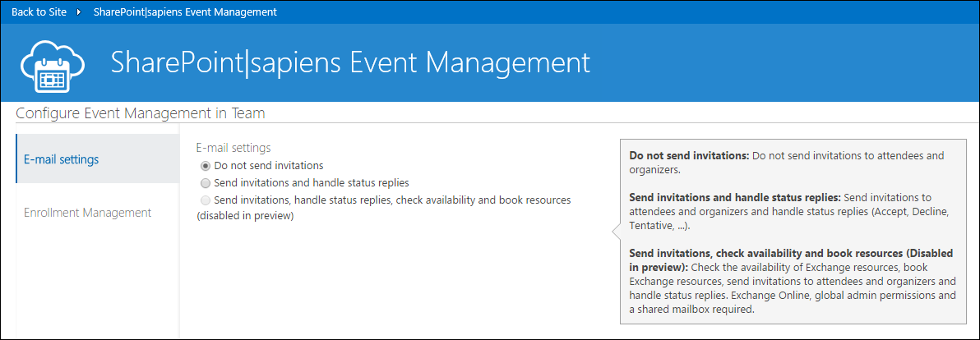Screen dimensions: 980x340
Task: Switch to the Enrollment Management tab
Action: [x=87, y=213]
